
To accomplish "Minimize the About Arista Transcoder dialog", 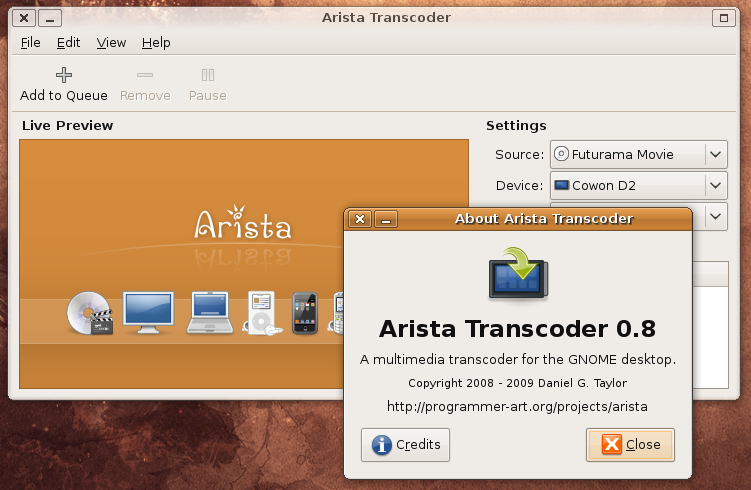I will (x=386, y=219).
